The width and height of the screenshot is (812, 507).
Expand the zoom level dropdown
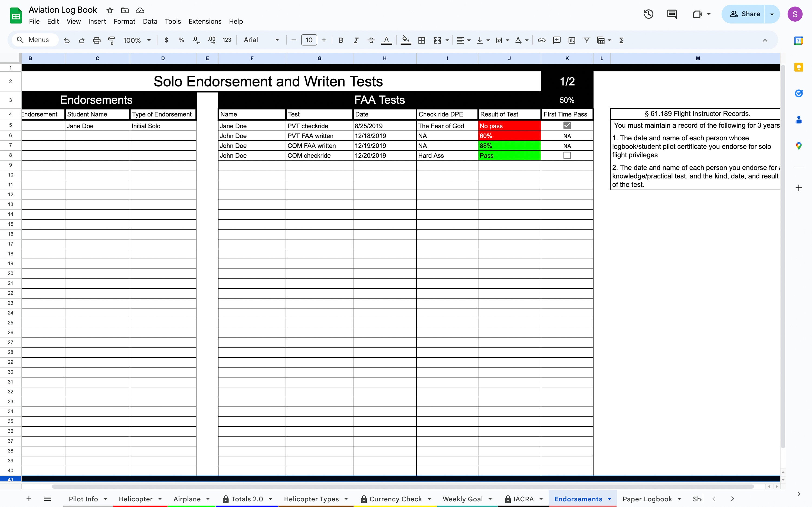149,40
